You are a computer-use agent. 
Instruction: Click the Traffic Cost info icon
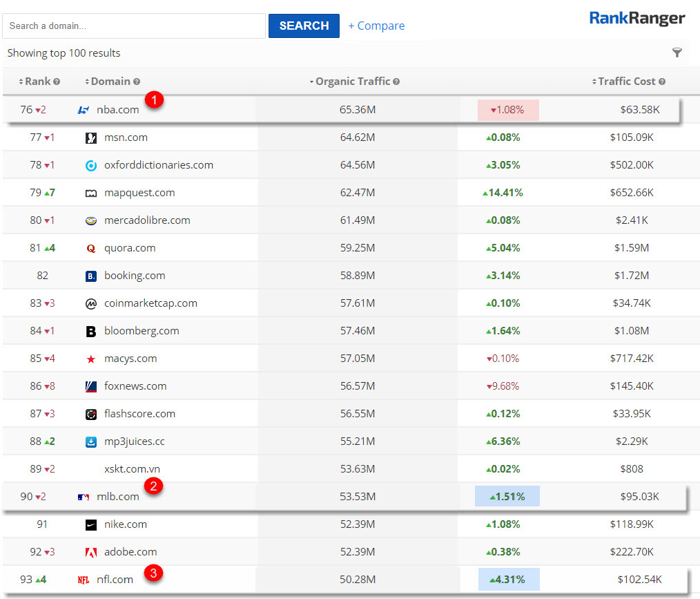662,82
